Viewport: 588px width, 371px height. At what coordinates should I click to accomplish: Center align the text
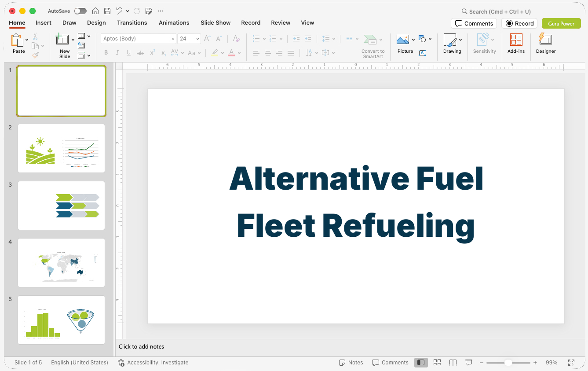click(x=268, y=53)
